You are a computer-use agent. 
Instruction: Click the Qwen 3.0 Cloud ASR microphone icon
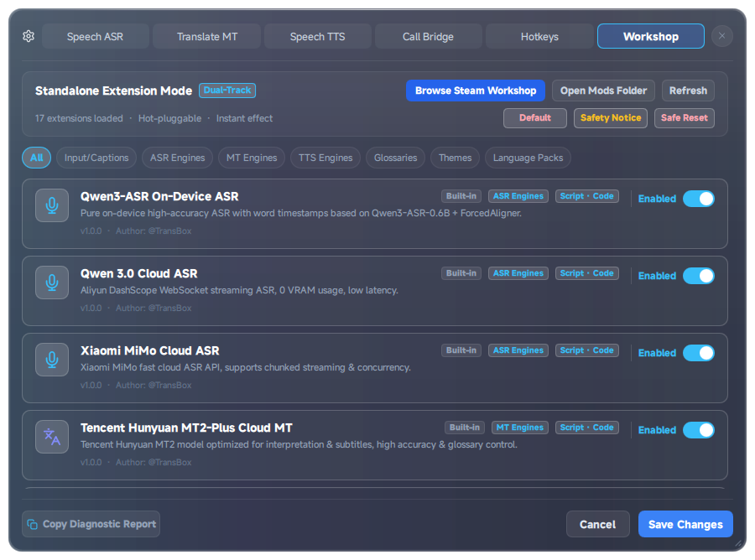[52, 283]
